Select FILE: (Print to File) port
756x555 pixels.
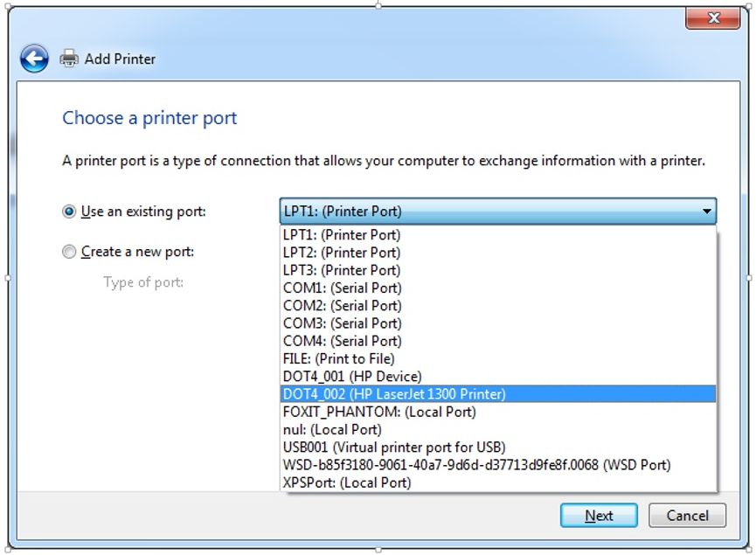tap(498, 358)
